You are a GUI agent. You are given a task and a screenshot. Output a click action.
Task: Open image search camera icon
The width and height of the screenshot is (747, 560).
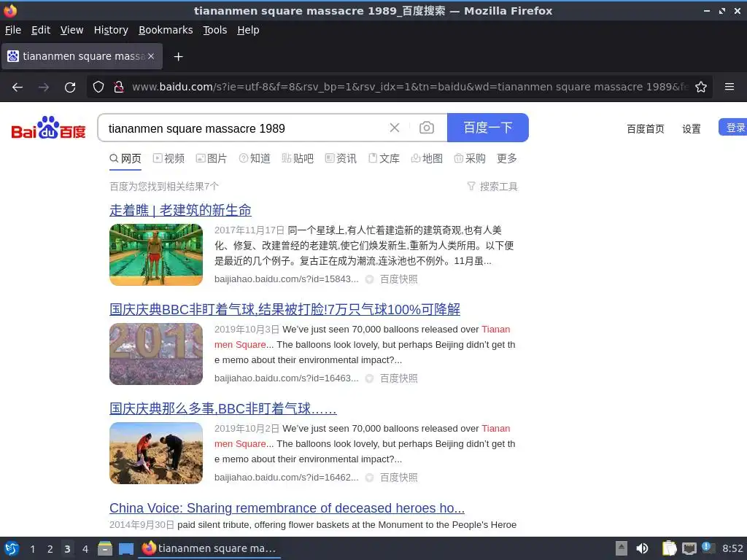click(x=426, y=128)
